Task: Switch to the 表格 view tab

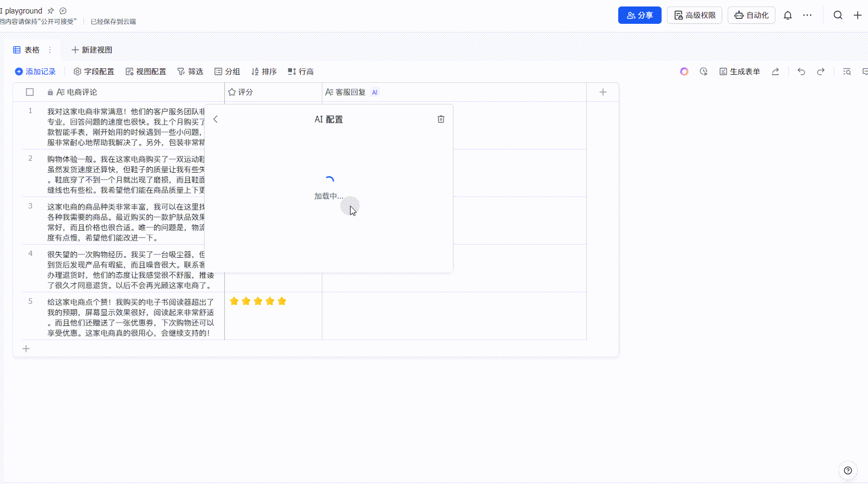Action: (27, 50)
